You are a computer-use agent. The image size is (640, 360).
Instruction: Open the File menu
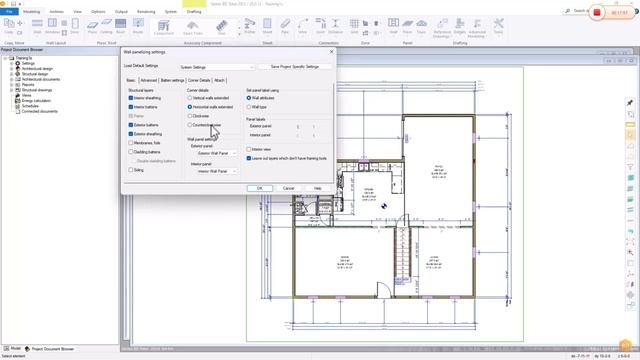click(9, 12)
